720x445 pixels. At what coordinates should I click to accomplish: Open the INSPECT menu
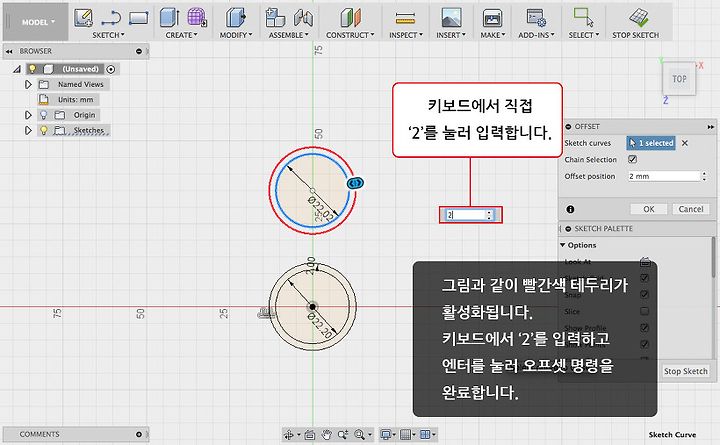(x=406, y=35)
